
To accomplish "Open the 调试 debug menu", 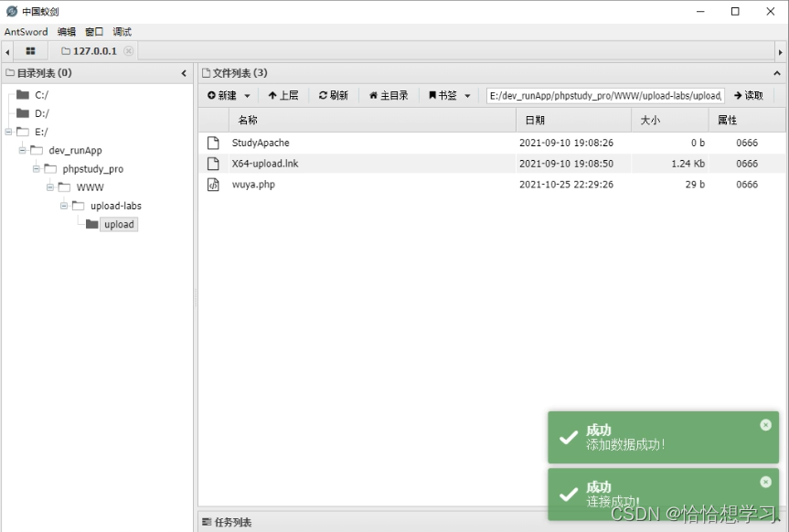I will [120, 31].
